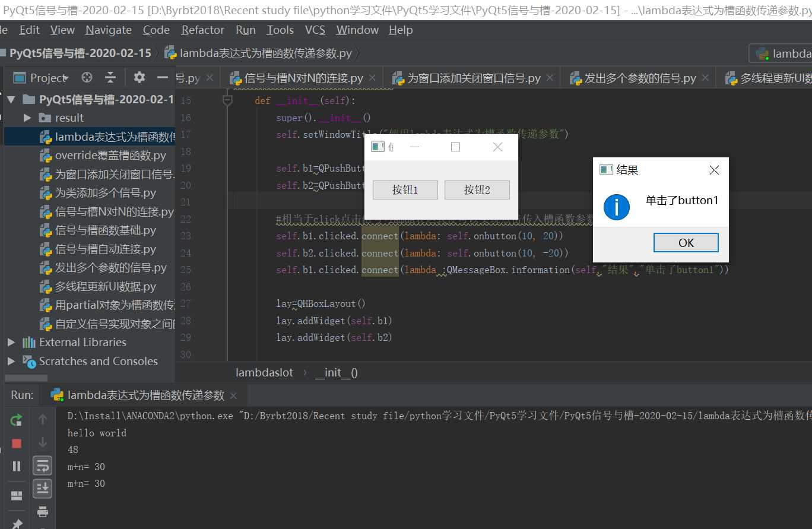Viewport: 812px width, 529px height.
Task: Select 自定义信号实现对象之间 file in the tree
Action: (107, 324)
